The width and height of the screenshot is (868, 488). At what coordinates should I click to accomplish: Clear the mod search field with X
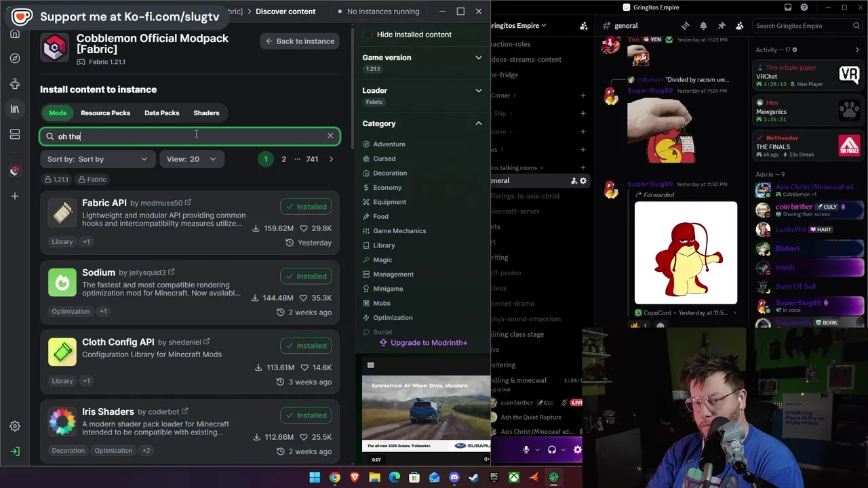pos(330,136)
